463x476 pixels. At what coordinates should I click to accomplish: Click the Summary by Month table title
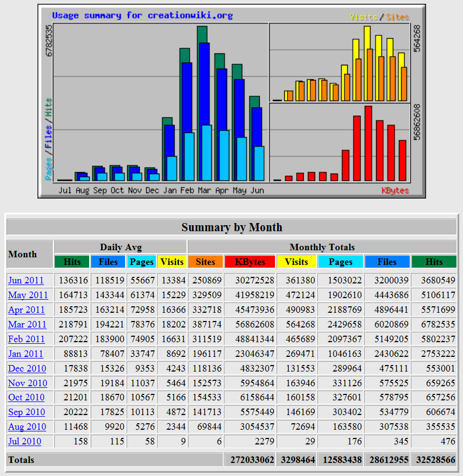231,227
